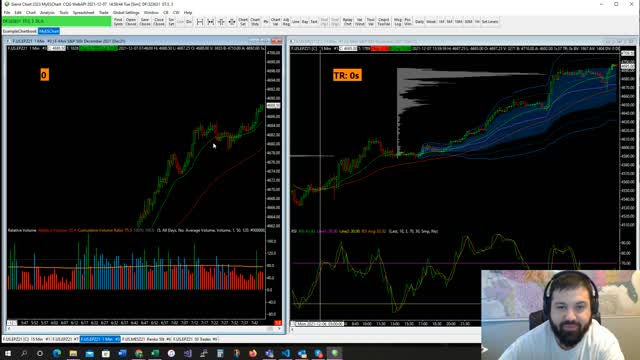Screen dimensions: 640x360
Task: Open the Trade menu
Action: point(104,13)
